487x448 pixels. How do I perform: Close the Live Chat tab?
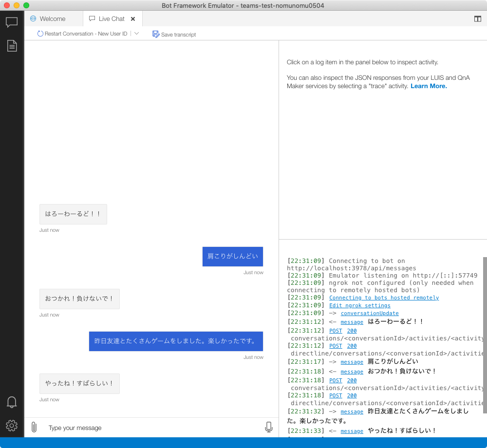(132, 19)
